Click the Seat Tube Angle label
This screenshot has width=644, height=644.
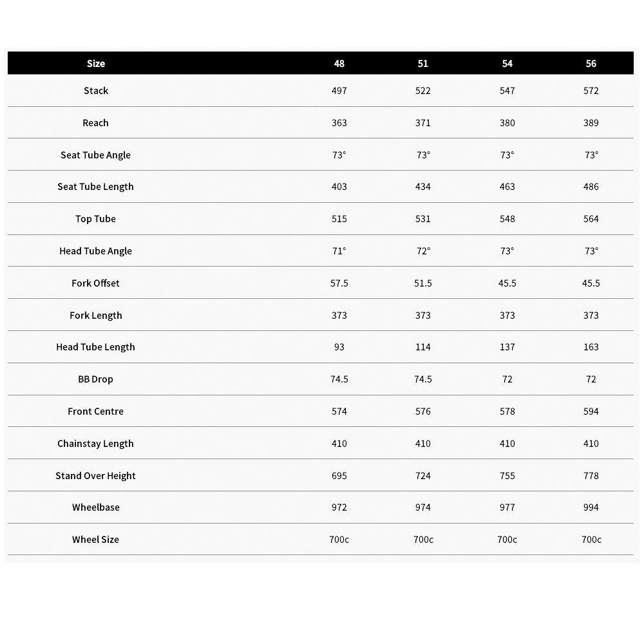tap(96, 155)
